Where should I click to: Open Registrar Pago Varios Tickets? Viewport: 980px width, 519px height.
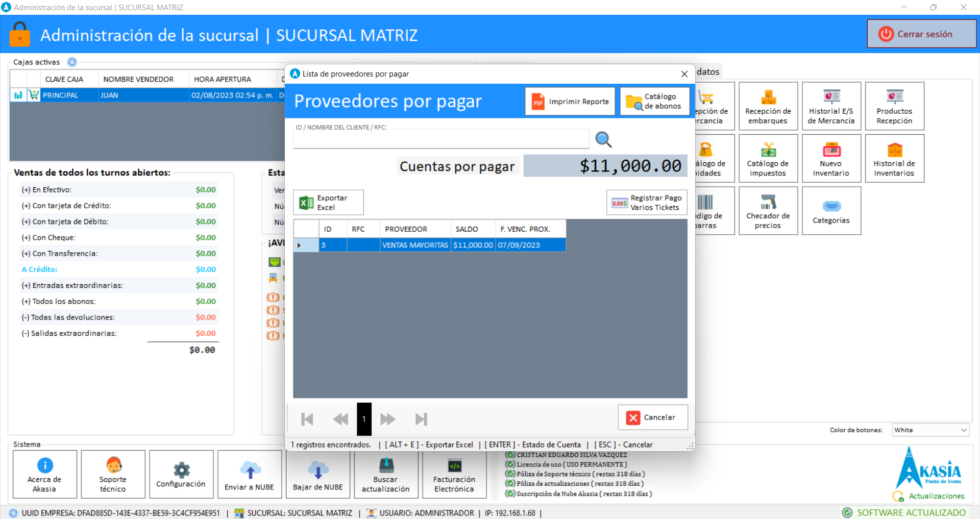[x=647, y=203]
